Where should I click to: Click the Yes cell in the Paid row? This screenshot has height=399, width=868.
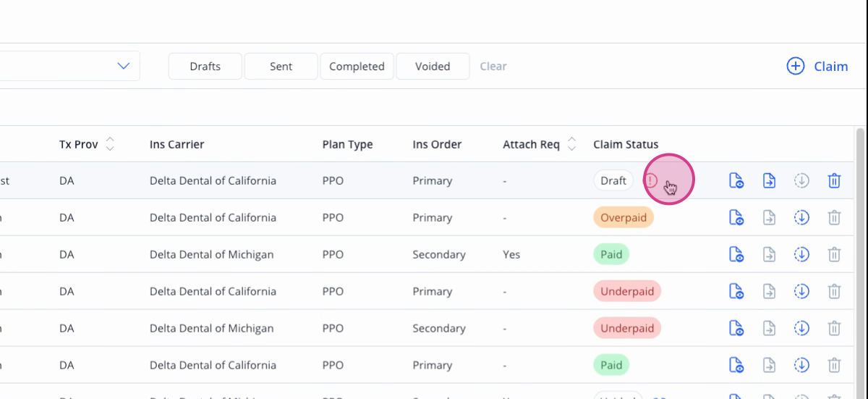point(511,254)
